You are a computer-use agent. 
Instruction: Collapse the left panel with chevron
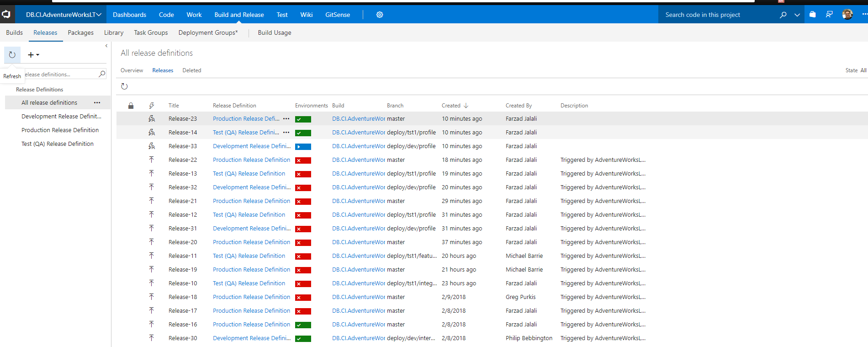click(106, 46)
